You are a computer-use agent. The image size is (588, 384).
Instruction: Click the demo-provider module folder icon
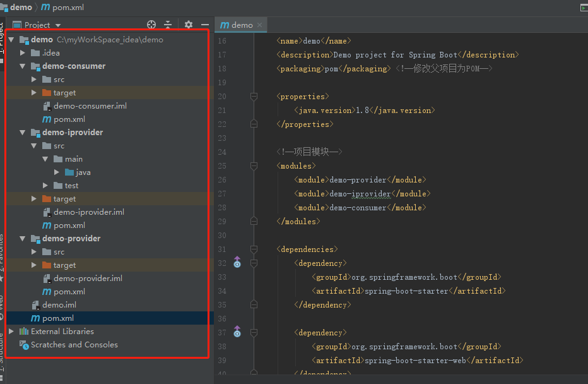(x=35, y=239)
